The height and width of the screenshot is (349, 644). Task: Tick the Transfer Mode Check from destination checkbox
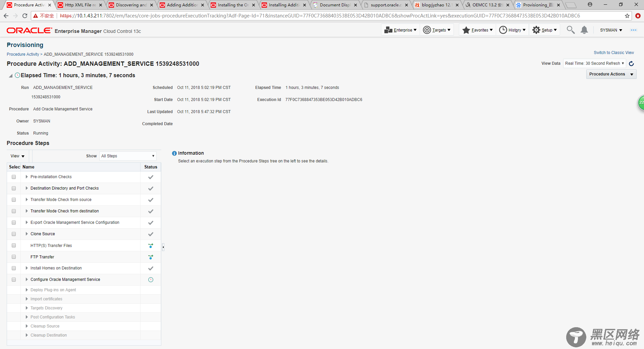[14, 211]
